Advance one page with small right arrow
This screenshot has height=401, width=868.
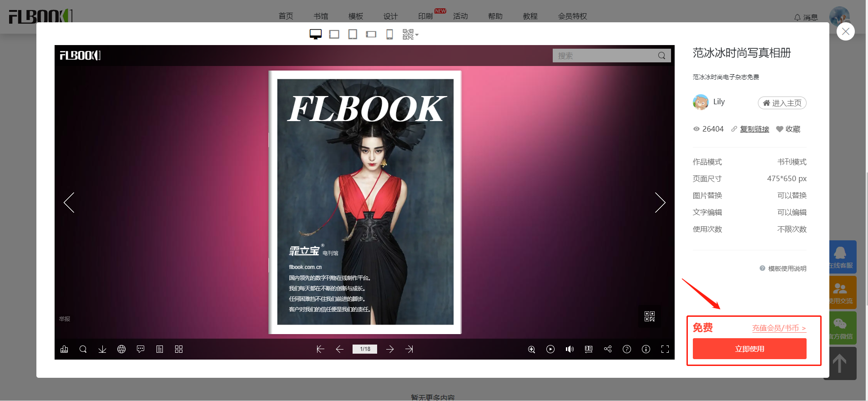tap(390, 349)
